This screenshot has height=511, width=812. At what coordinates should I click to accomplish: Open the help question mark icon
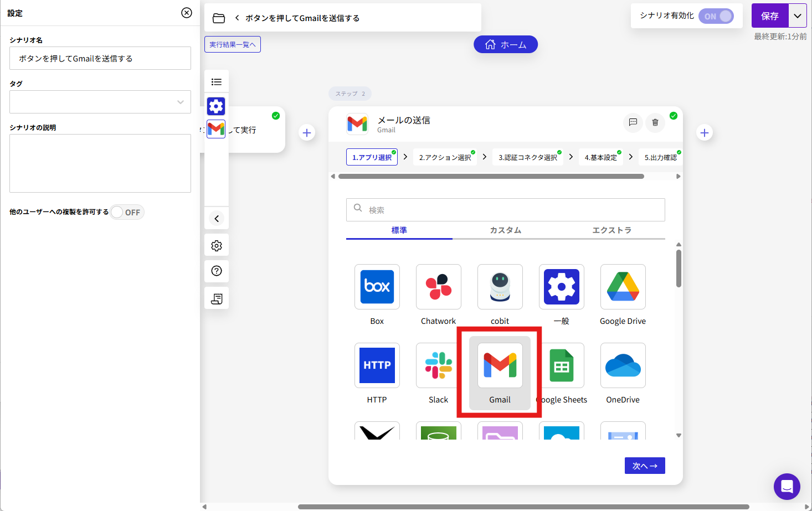pyautogui.click(x=217, y=271)
